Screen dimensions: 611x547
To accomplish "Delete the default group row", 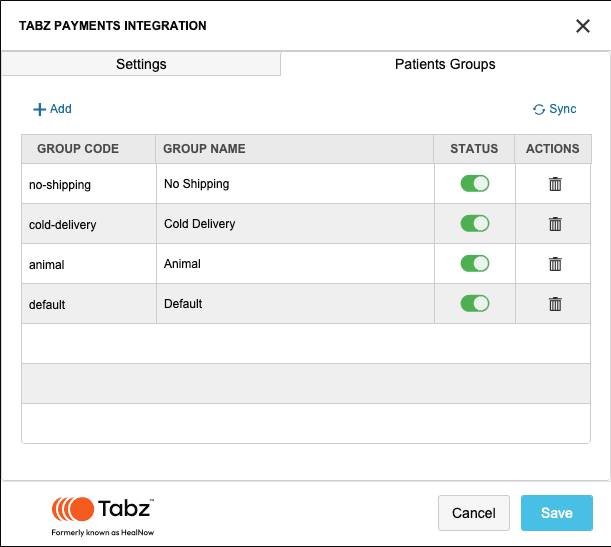I will click(x=555, y=304).
